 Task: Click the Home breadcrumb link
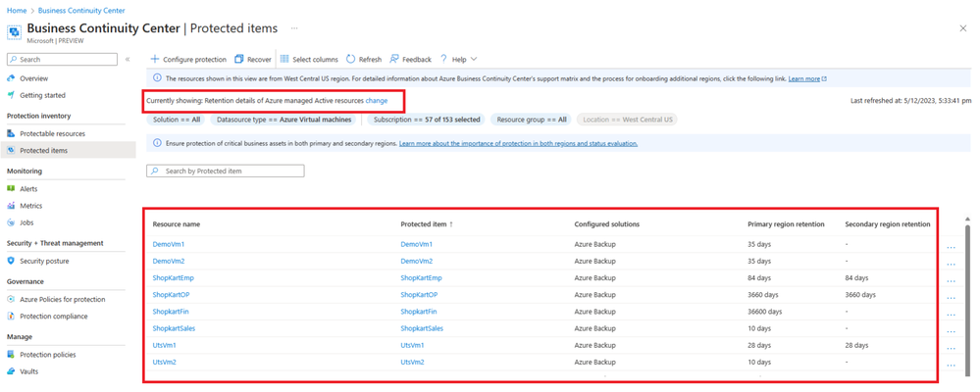click(x=17, y=11)
